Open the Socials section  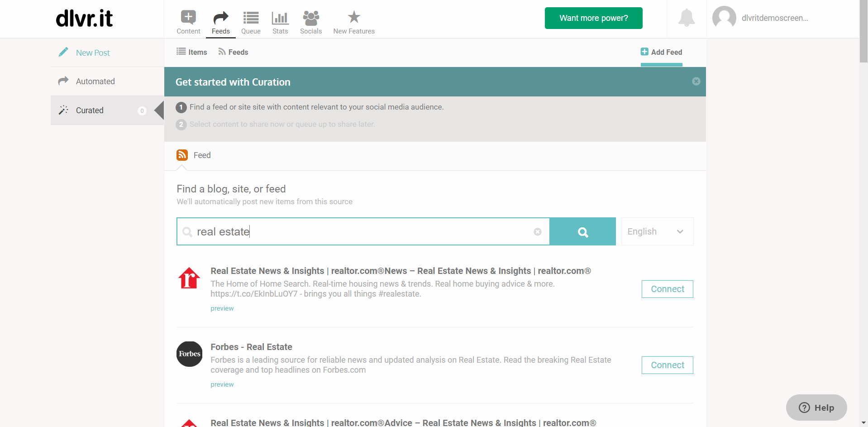point(311,22)
